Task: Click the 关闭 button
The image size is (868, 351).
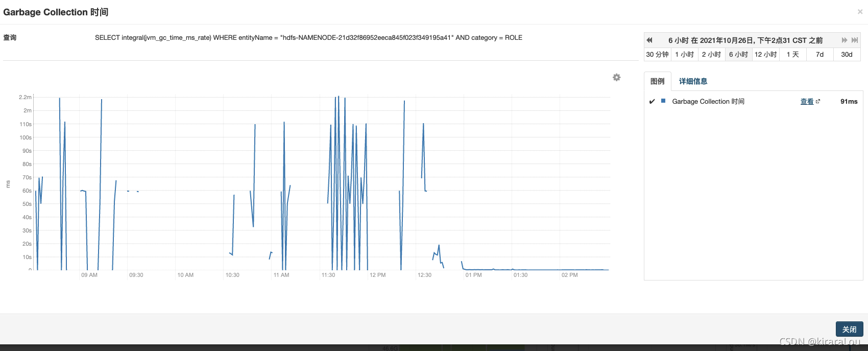Action: [x=849, y=329]
